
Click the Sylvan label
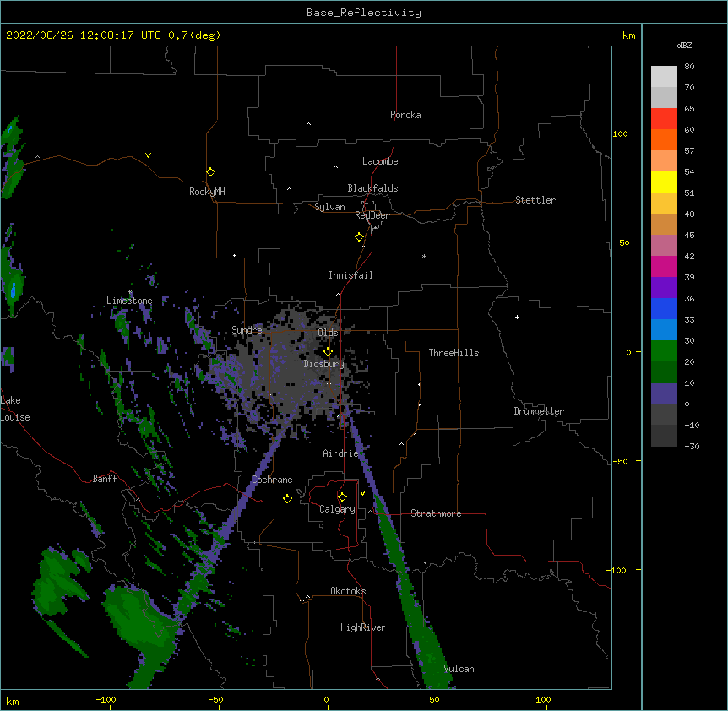(x=329, y=207)
